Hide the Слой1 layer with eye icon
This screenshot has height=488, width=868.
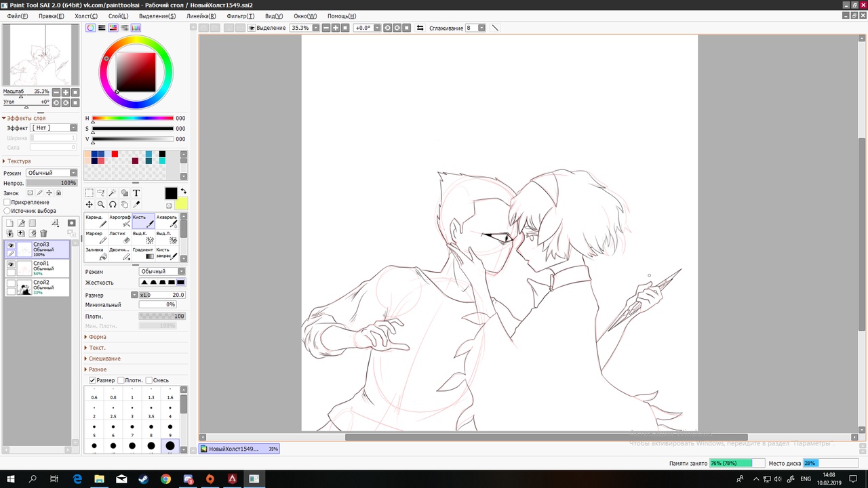(11, 264)
